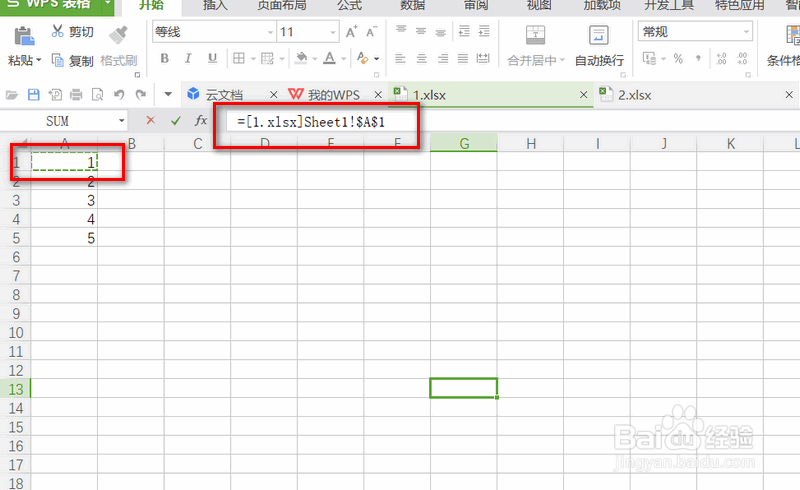Expand the borders dropdown arrow
800x490 pixels.
pyautogui.click(x=253, y=59)
